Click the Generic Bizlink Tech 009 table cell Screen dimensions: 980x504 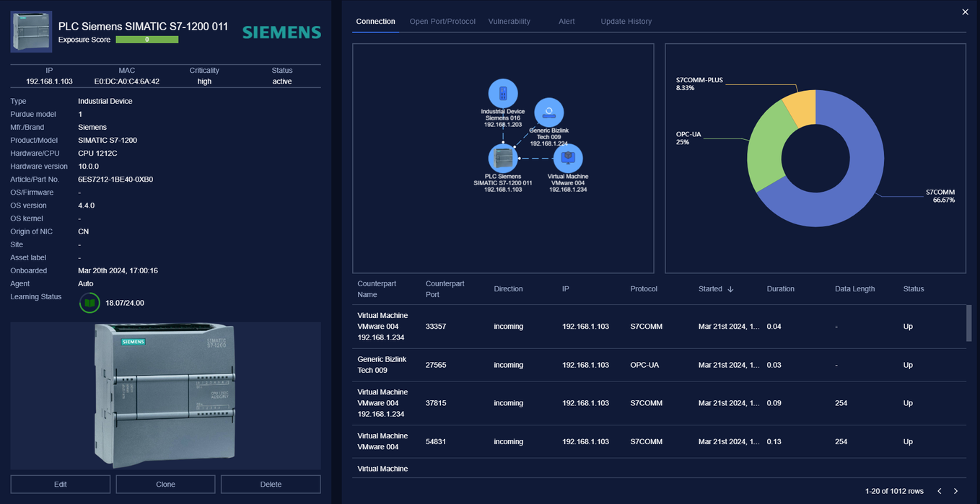click(382, 365)
